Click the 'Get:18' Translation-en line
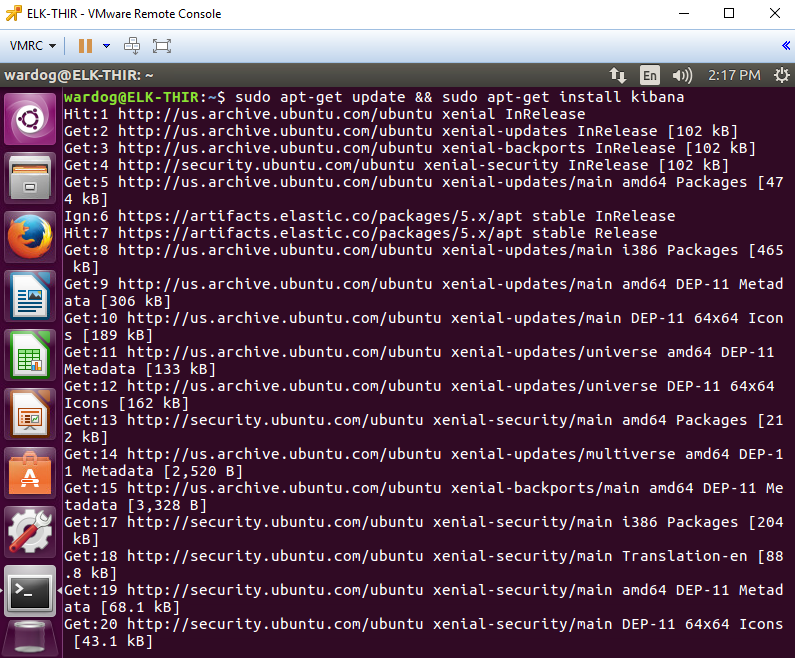 424,564
